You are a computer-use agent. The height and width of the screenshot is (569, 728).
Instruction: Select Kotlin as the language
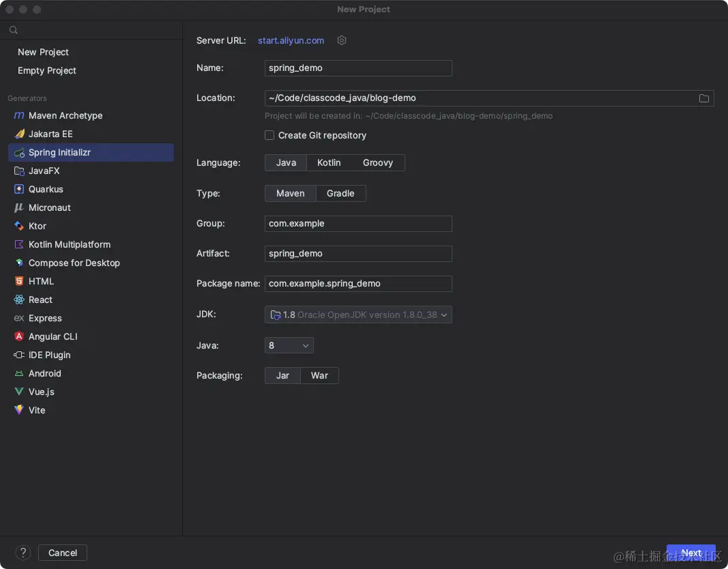click(329, 163)
